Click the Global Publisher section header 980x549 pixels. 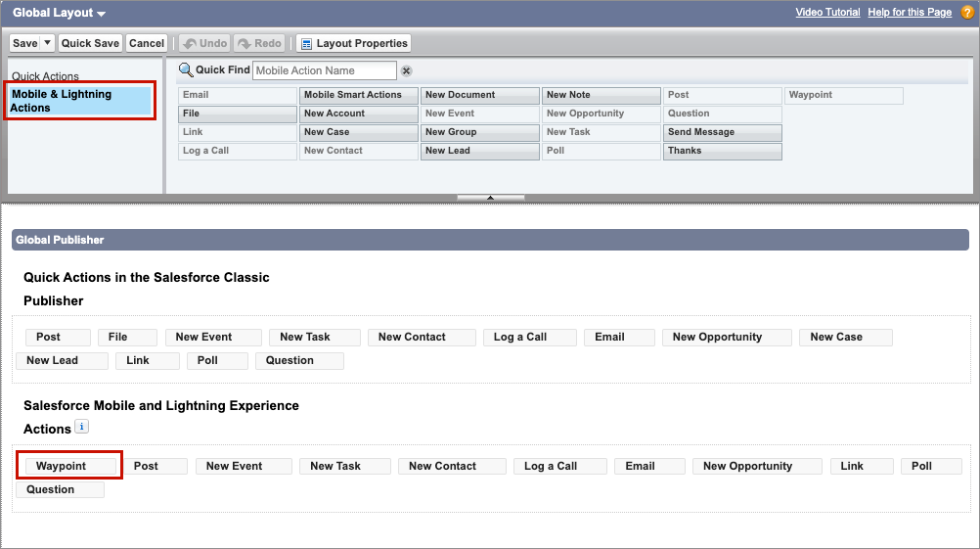490,240
